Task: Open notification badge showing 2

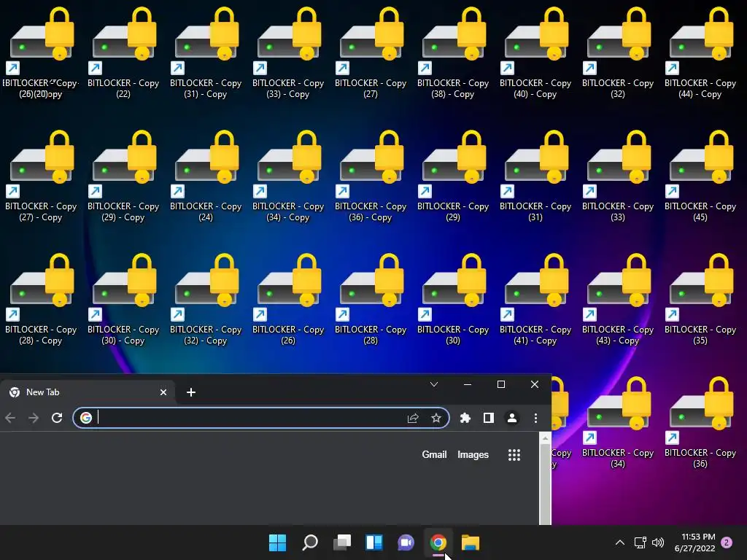Action: pyautogui.click(x=727, y=542)
